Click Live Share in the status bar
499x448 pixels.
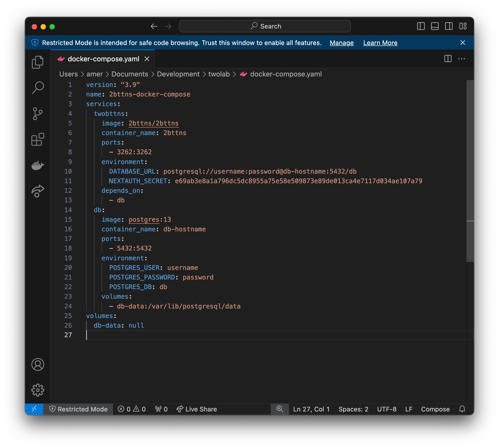(197, 409)
